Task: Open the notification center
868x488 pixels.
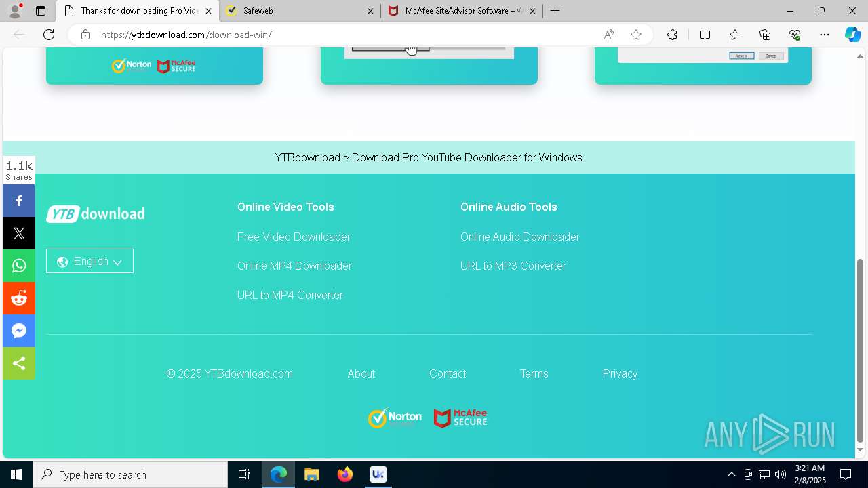Action: click(x=846, y=474)
